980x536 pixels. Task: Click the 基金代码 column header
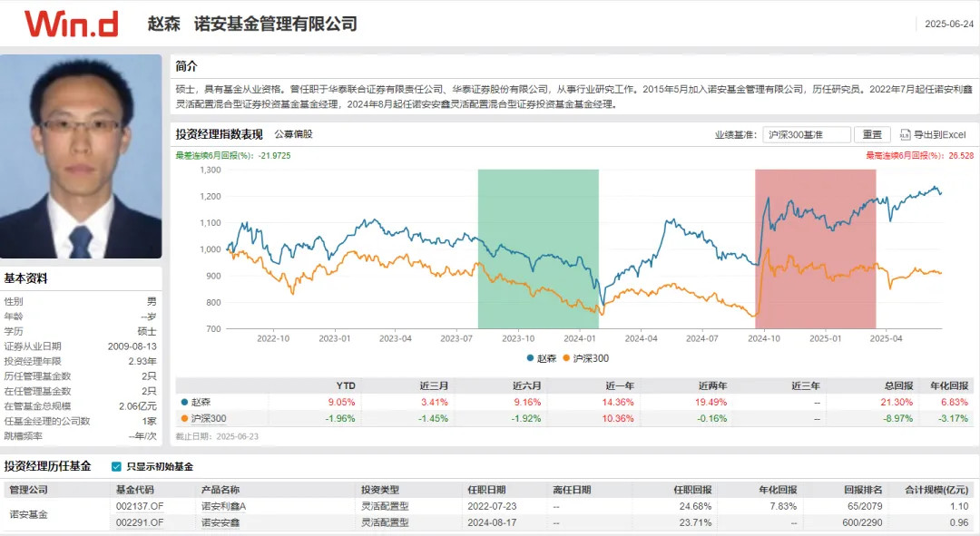coord(135,490)
